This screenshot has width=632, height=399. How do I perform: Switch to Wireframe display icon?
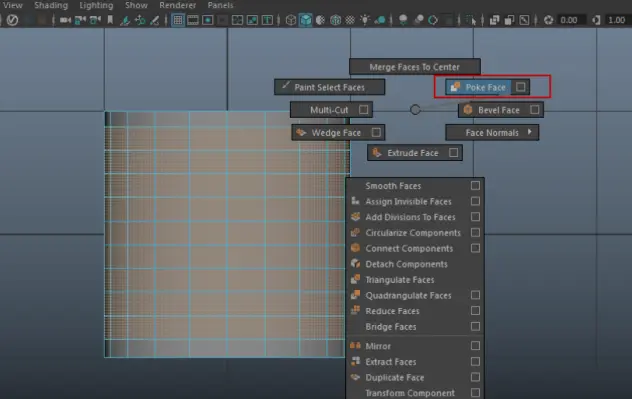(x=291, y=20)
